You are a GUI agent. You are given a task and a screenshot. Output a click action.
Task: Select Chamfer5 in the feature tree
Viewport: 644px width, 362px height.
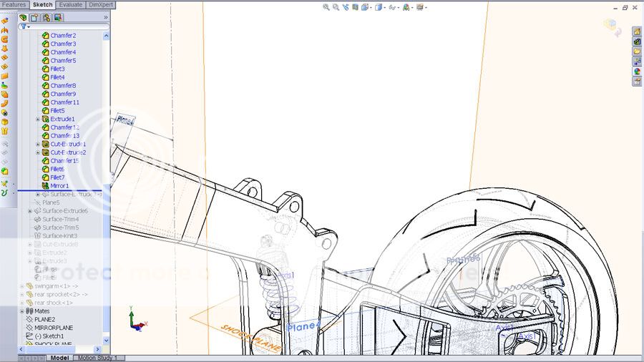pos(63,60)
